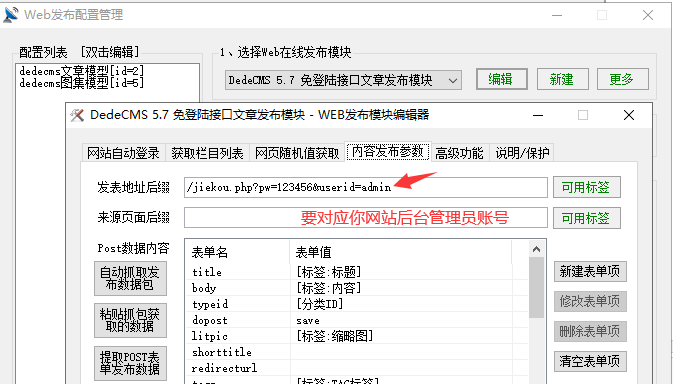Select the shorttitle row in Post data table
673x384 pixels.
pos(357,352)
